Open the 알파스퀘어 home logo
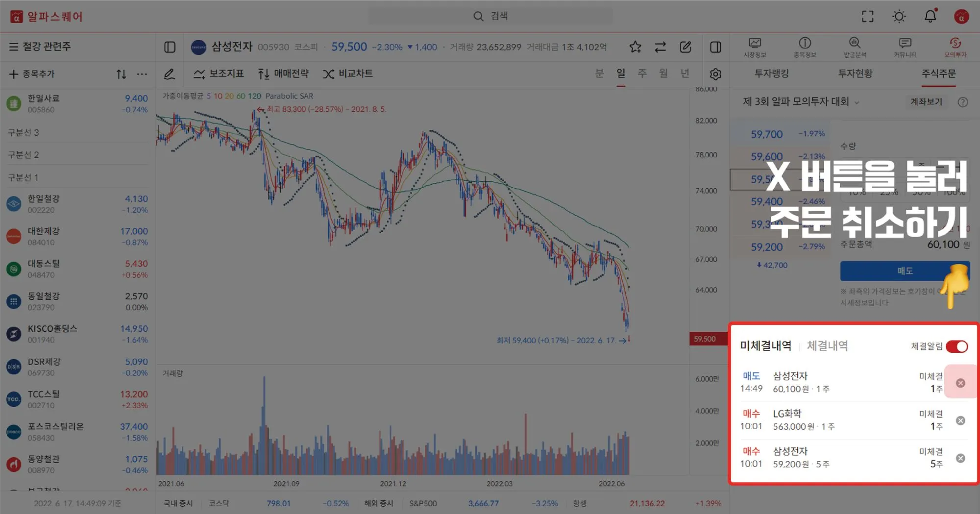Image resolution: width=980 pixels, height=514 pixels. 47,17
